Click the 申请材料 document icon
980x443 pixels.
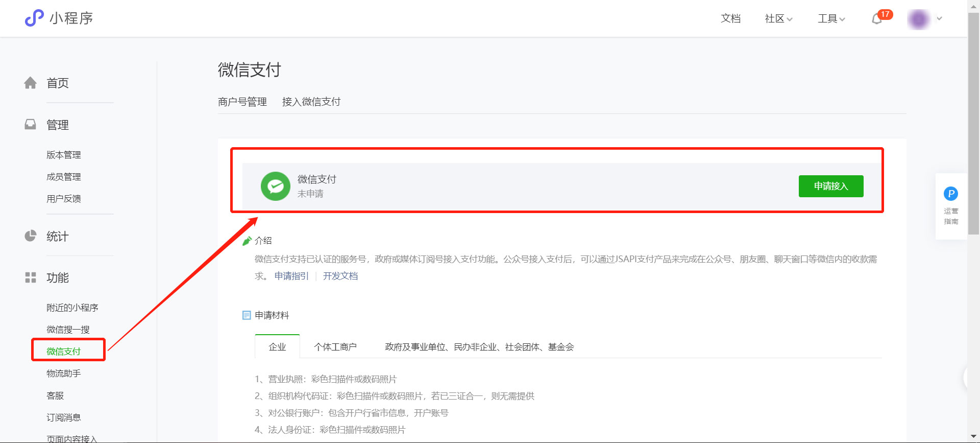(247, 315)
